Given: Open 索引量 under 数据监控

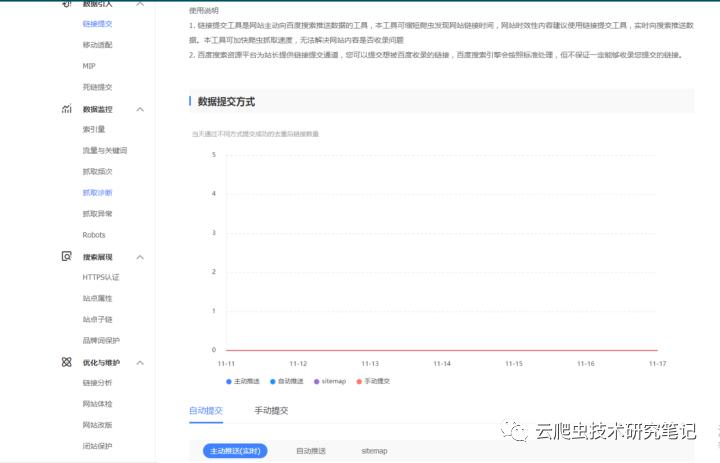Looking at the screenshot, I should (x=94, y=130).
